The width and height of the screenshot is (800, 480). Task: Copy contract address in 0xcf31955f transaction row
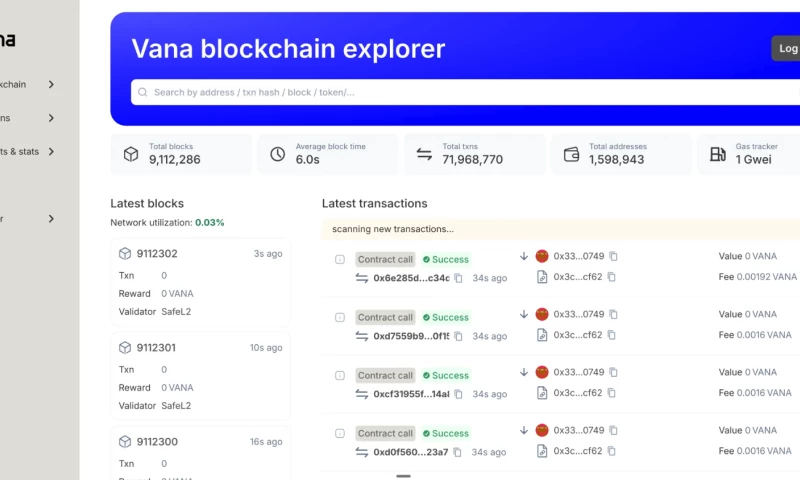611,393
